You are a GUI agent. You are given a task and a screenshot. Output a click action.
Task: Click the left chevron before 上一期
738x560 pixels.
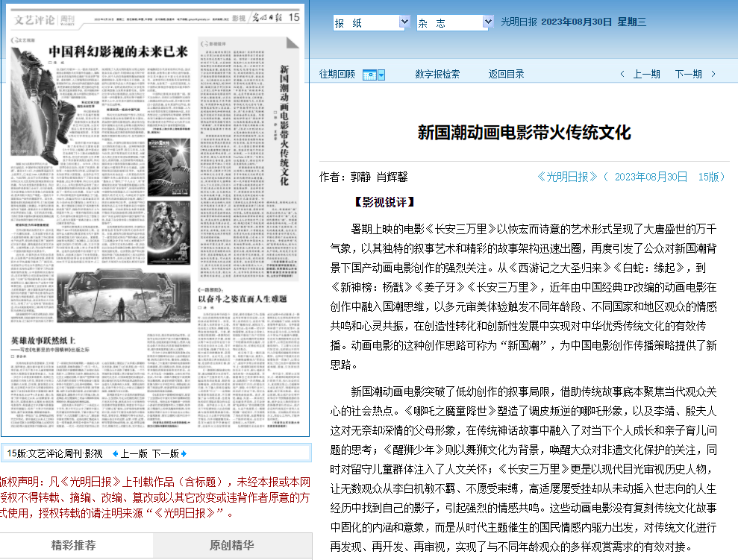tap(622, 74)
